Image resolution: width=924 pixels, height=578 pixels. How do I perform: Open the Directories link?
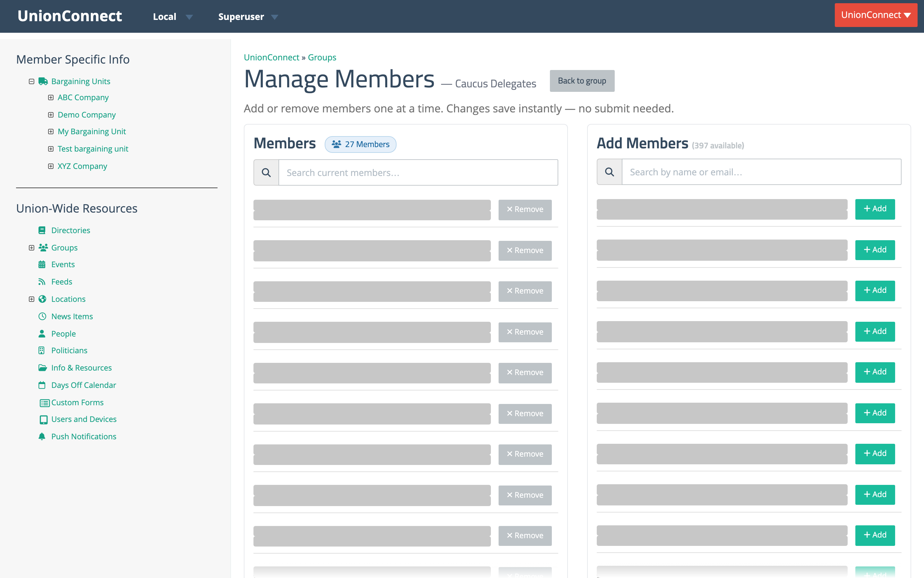pos(71,230)
